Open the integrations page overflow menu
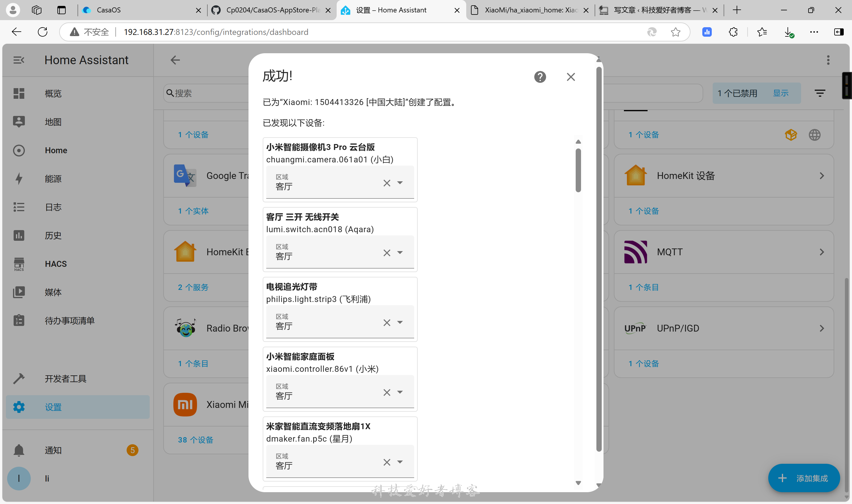 [828, 60]
